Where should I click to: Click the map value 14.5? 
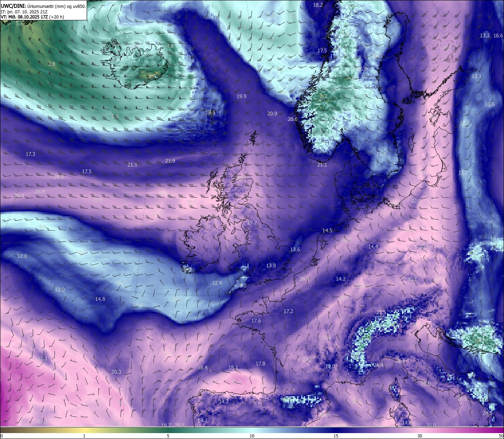[x=327, y=231]
